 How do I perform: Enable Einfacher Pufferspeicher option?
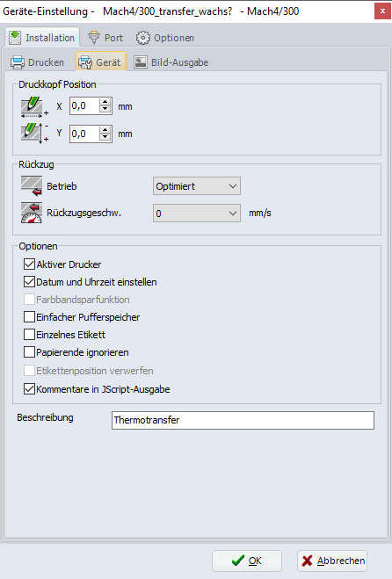(29, 317)
